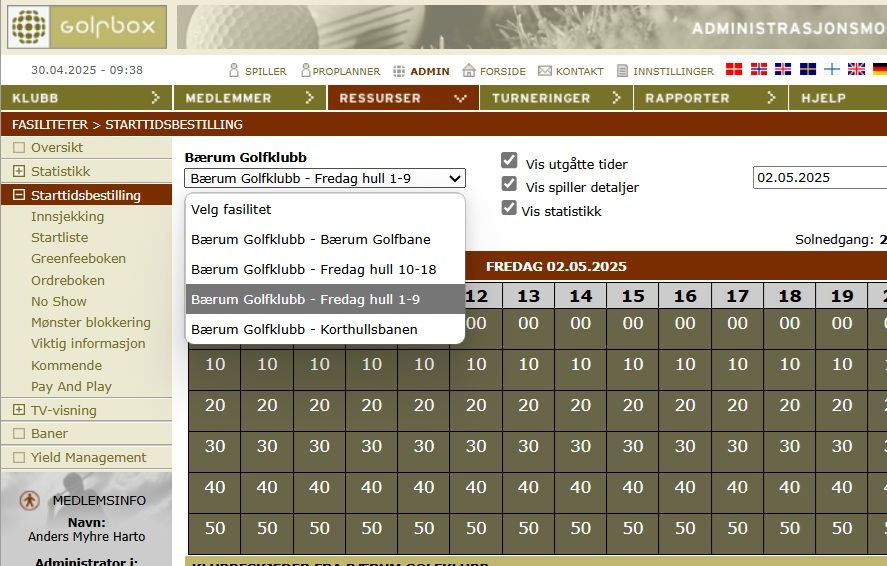The height and width of the screenshot is (566, 887).
Task: Choose Velg fasilitet option
Action: (x=325, y=209)
